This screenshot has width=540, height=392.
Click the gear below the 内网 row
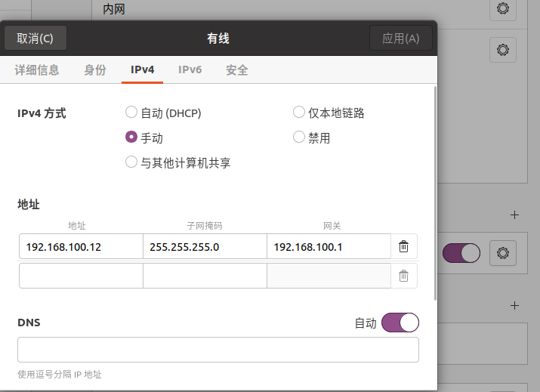503,50
